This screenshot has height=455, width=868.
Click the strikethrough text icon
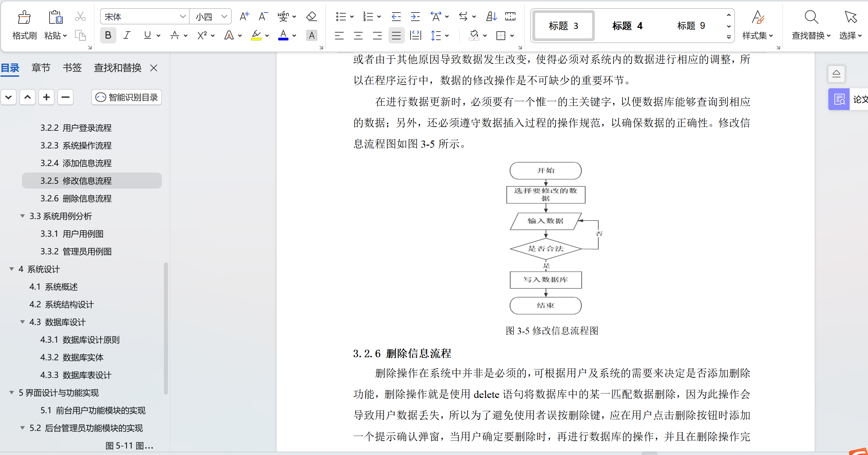tap(175, 35)
